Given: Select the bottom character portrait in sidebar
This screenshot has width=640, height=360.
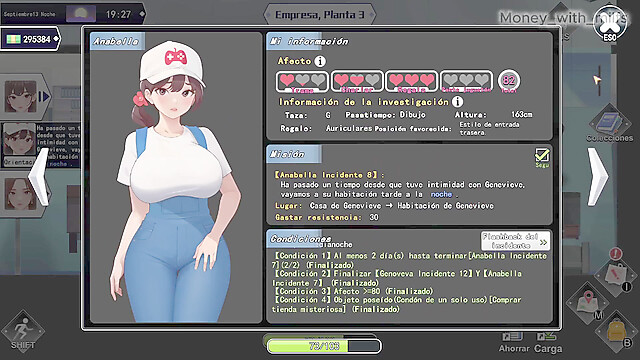Looking at the screenshot, I should 20,194.
